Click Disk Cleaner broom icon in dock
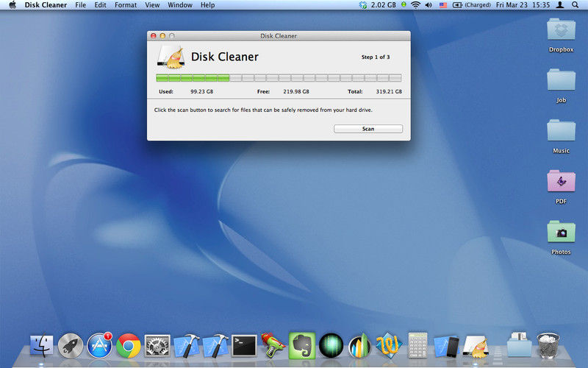Image resolution: width=588 pixels, height=368 pixels. coord(476,346)
